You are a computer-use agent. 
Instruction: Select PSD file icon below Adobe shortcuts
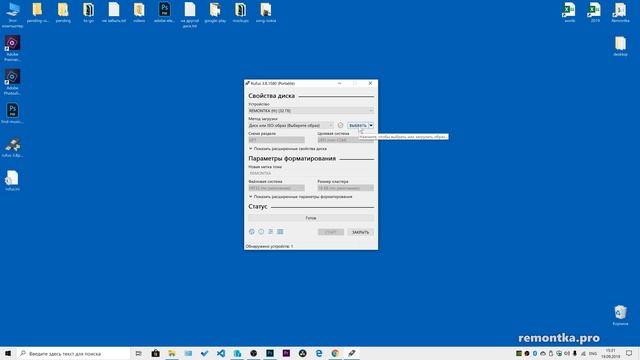tap(12, 113)
